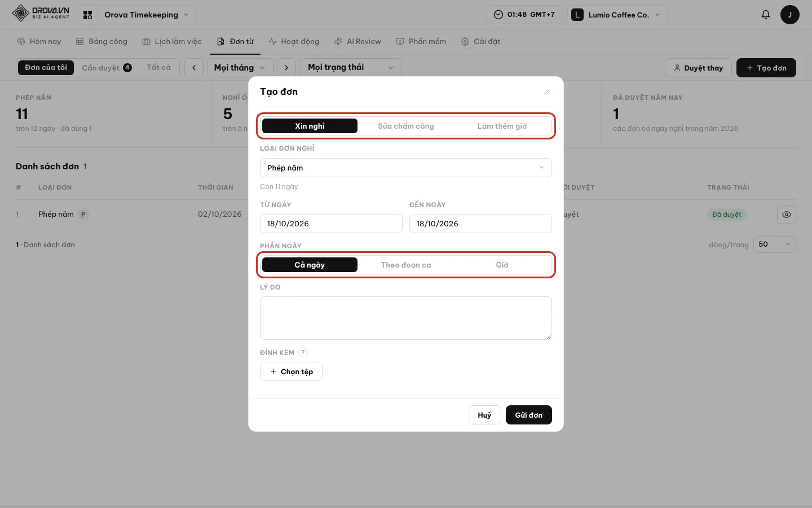This screenshot has height=508, width=812.
Task: Go to previous month arrow
Action: [194, 68]
